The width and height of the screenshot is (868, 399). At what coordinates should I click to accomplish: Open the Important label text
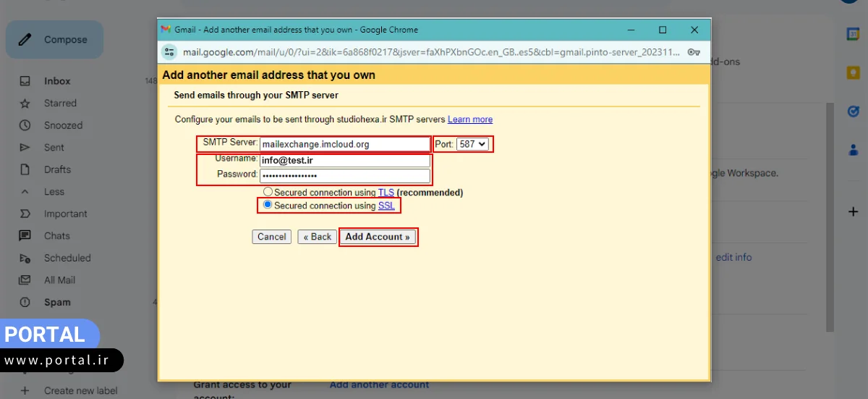(66, 214)
